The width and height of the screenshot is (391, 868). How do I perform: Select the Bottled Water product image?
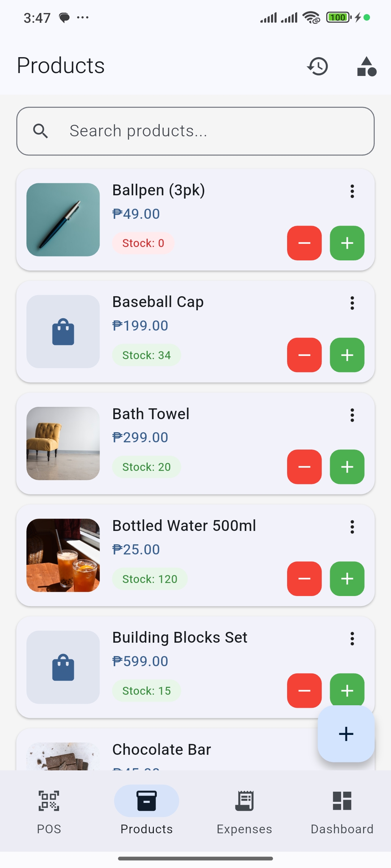[x=63, y=555]
